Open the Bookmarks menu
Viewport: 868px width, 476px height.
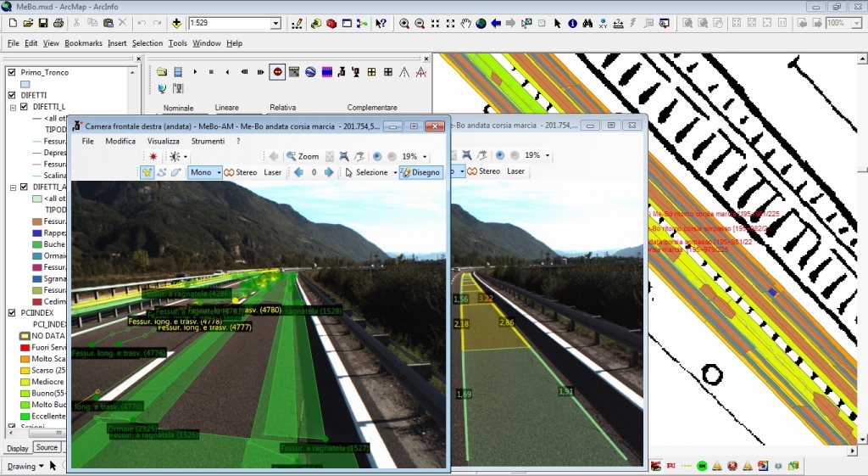point(84,43)
